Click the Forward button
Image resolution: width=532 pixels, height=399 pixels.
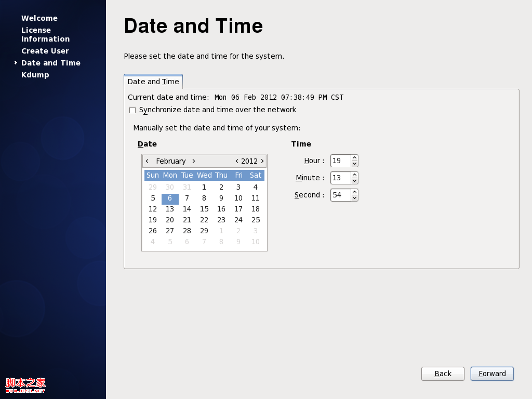click(x=491, y=374)
